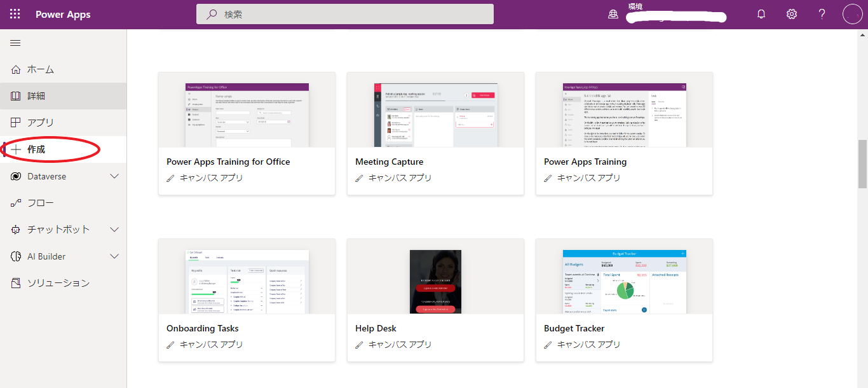Click the pencil edit icon under Budget Tracker
Image resolution: width=868 pixels, height=388 pixels.
(548, 345)
